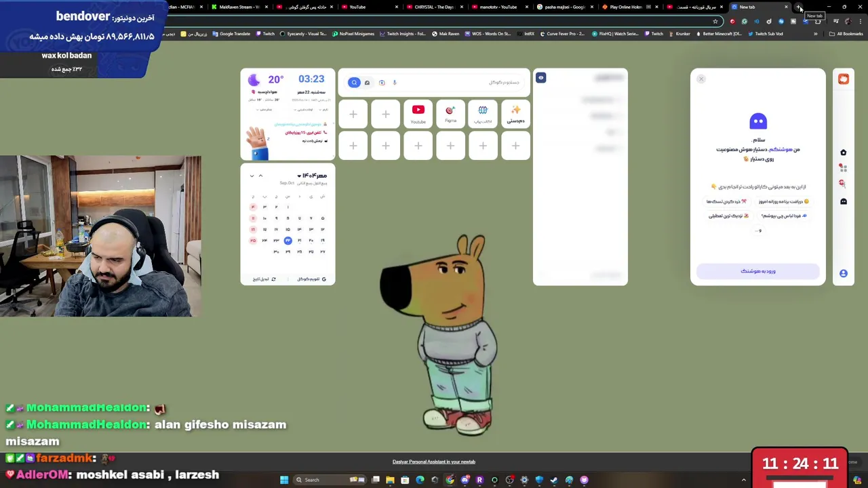This screenshot has width=868, height=488.
Task: Open NoPixel Minigames bookmark
Action: pos(353,34)
